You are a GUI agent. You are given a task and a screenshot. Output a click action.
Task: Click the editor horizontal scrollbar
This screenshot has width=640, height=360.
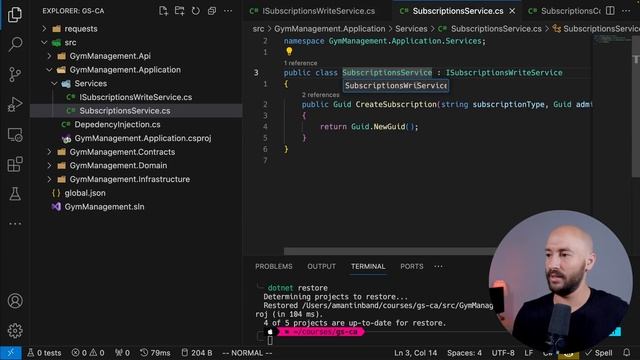[x=389, y=251]
